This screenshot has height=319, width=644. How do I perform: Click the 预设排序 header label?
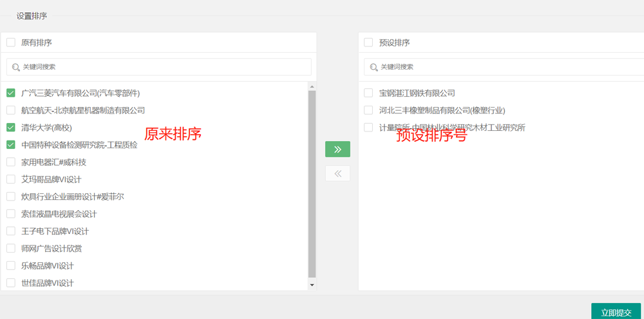(x=394, y=43)
